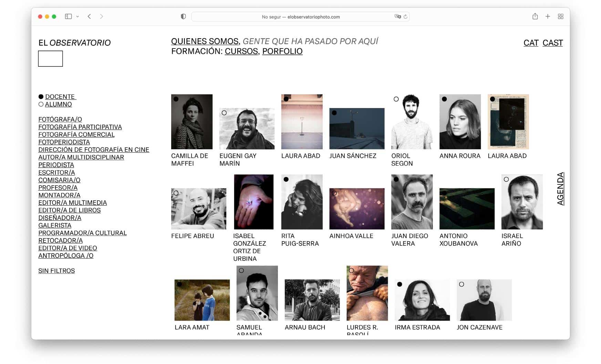Filter by EDITOR/A MULTIMEDIA
601x364 pixels.
pos(72,203)
